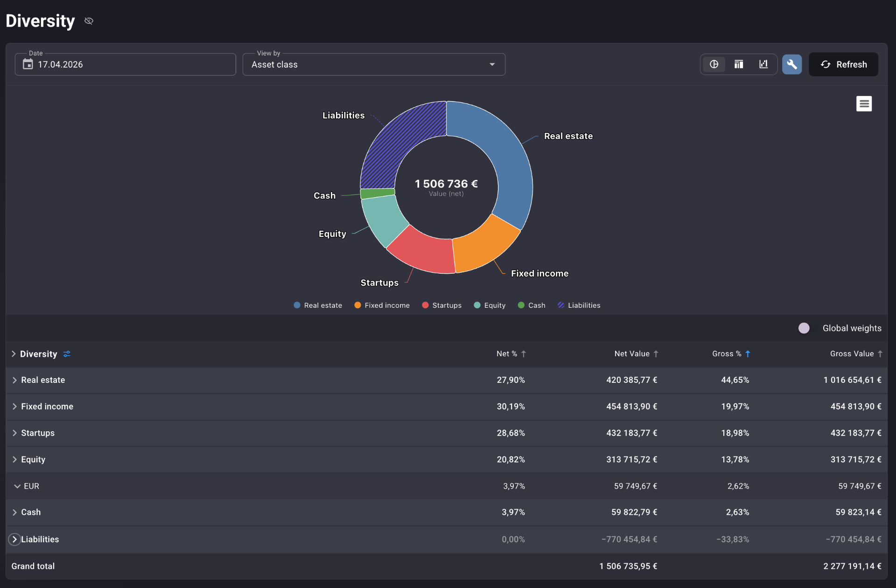
Task: Toggle Startups legend item
Action: [x=441, y=305]
